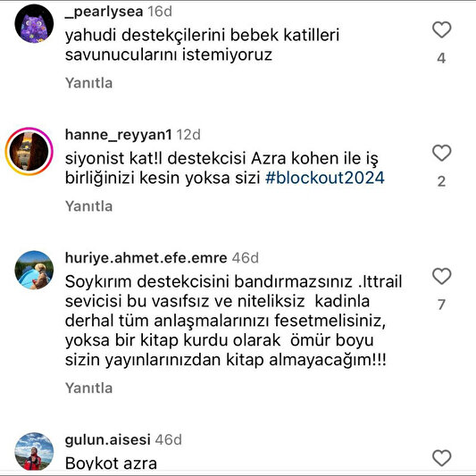Open the gulun.aisesi username link

[108, 440]
